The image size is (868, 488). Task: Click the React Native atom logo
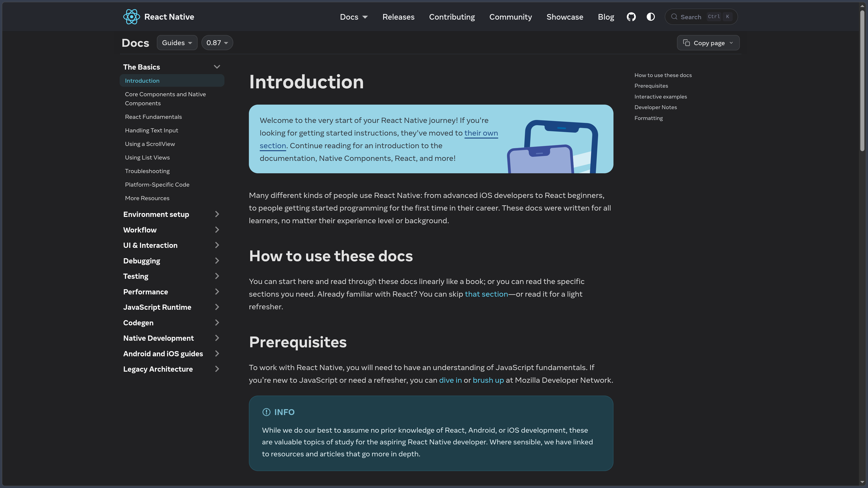coord(131,17)
